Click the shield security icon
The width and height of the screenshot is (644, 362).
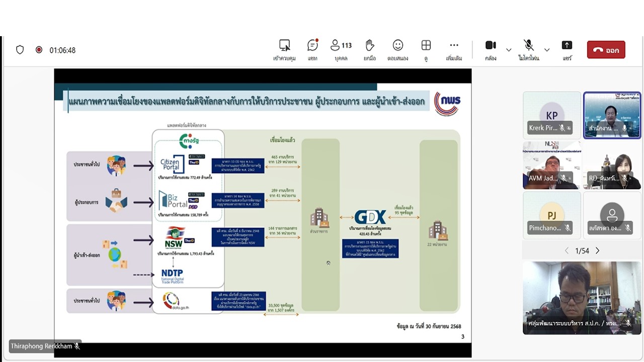point(20,50)
